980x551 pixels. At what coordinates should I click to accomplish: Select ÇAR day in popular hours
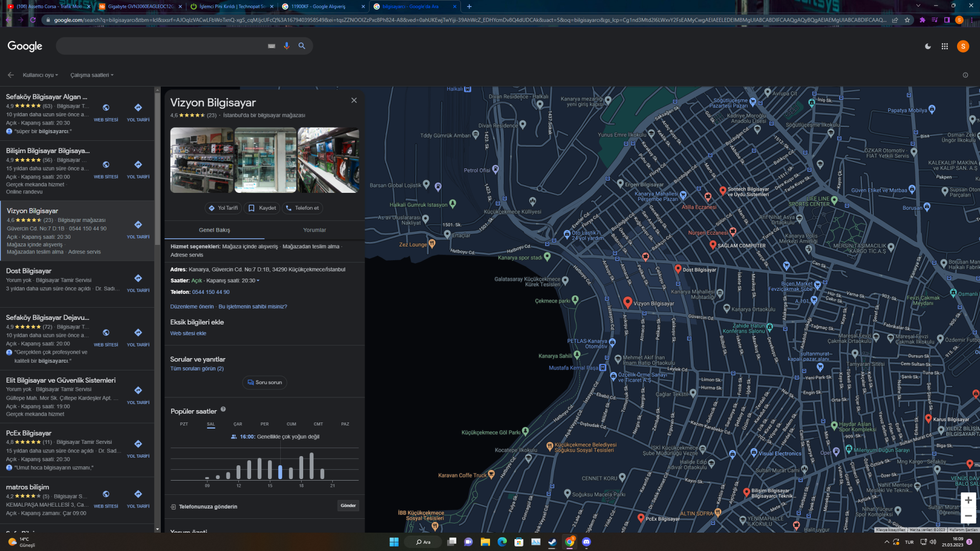click(238, 424)
